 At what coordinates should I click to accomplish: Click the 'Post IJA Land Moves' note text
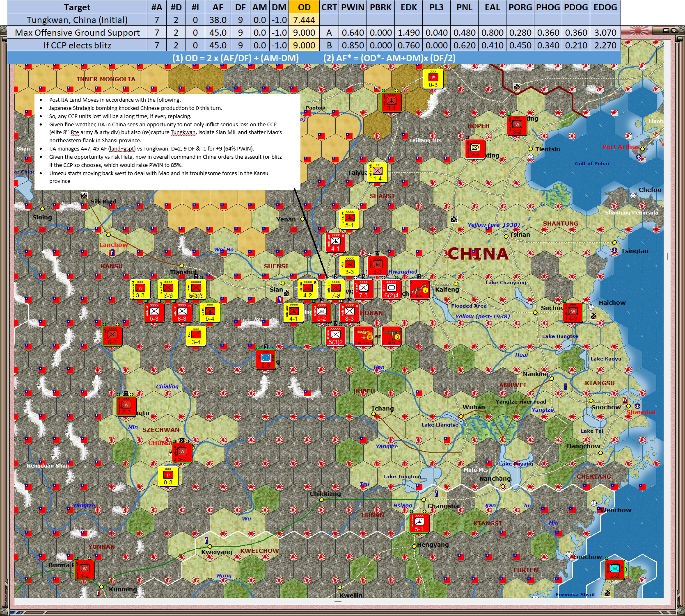click(115, 100)
